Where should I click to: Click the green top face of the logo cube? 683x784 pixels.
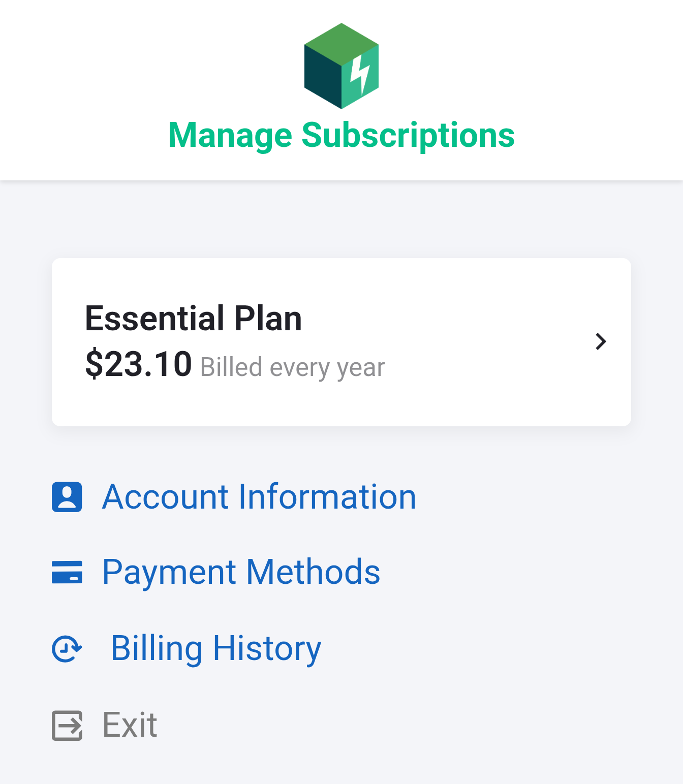[x=341, y=44]
